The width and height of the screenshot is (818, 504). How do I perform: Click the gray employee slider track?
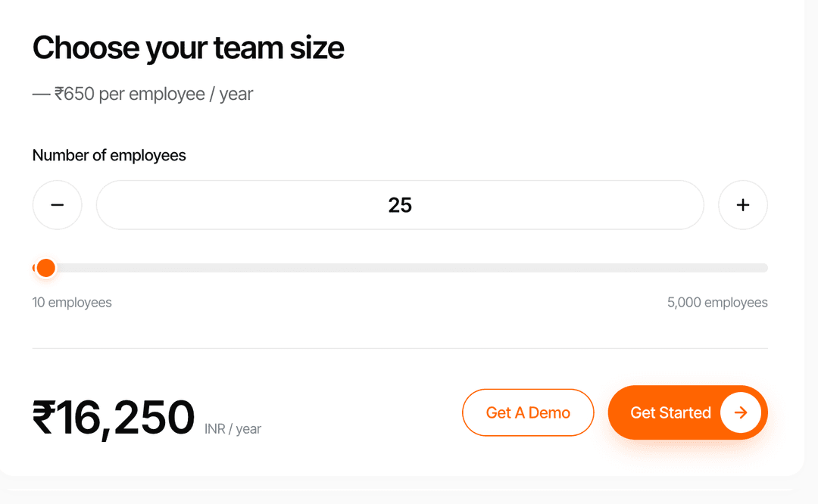[x=400, y=268]
